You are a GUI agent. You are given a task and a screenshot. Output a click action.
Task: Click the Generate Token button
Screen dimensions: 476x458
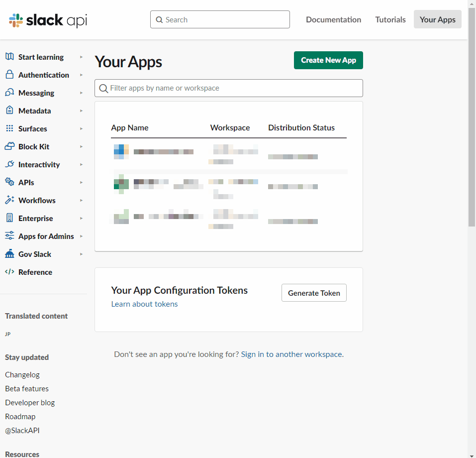point(314,293)
